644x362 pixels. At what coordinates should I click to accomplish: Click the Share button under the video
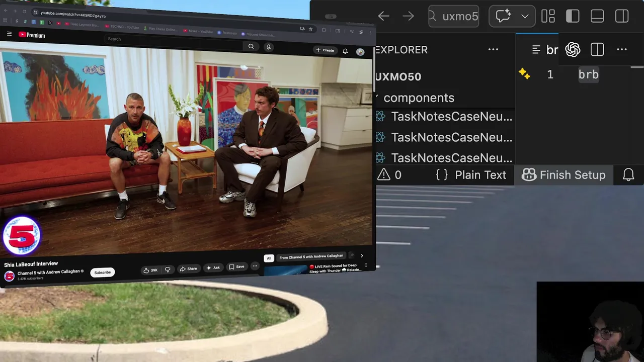click(x=189, y=268)
